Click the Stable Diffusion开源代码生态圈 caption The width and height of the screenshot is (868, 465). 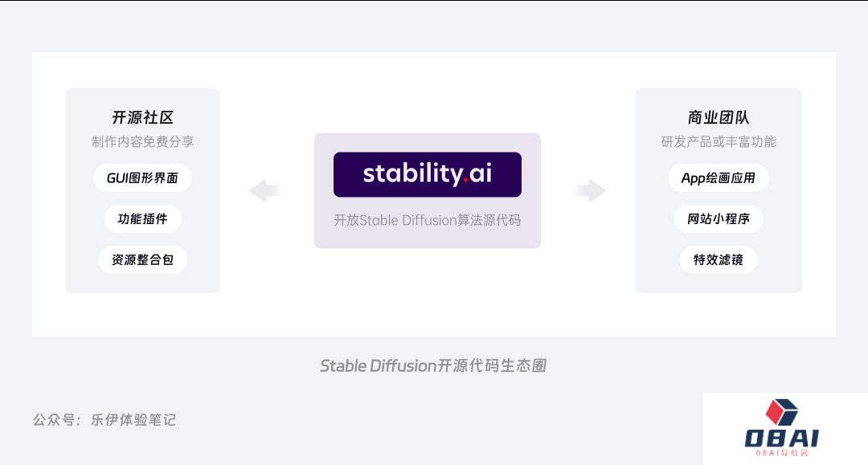click(433, 366)
